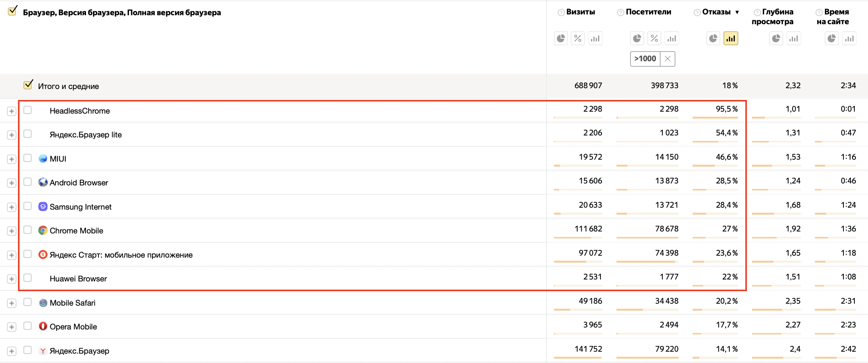Sort by Отказы column header
This screenshot has height=363, width=868.
[716, 12]
